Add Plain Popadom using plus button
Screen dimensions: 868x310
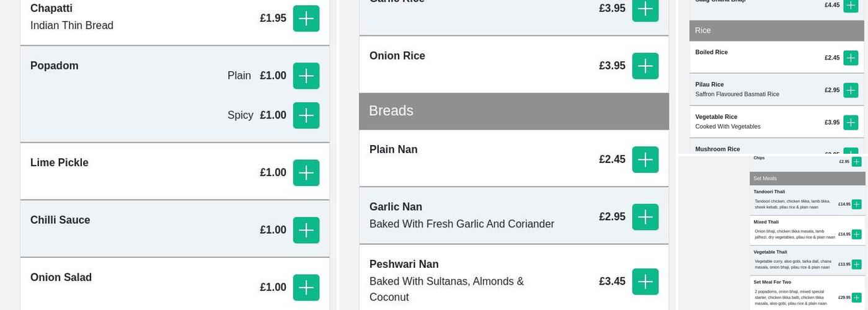(306, 76)
